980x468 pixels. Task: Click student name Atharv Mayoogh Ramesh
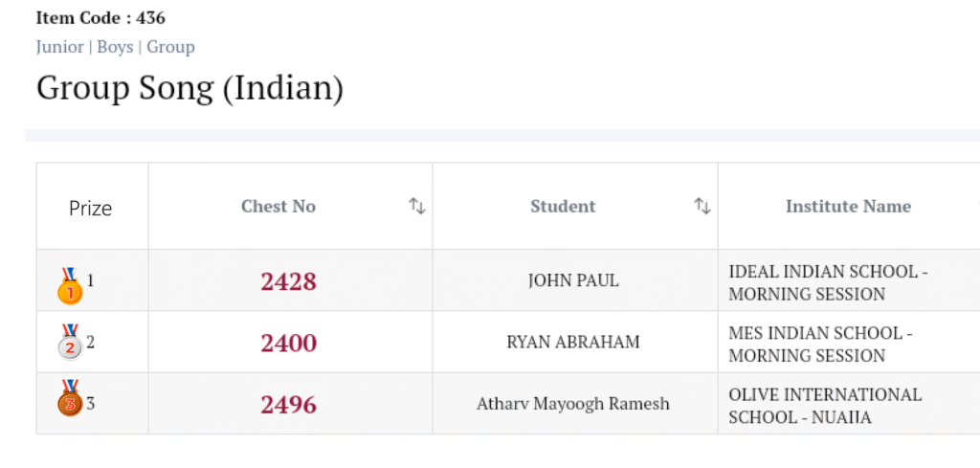[573, 404]
